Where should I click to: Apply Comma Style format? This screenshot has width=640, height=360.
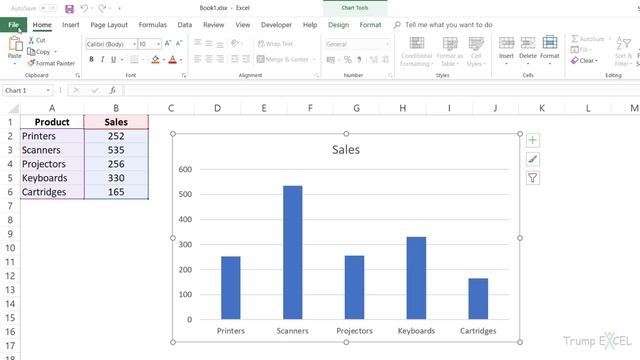359,60
